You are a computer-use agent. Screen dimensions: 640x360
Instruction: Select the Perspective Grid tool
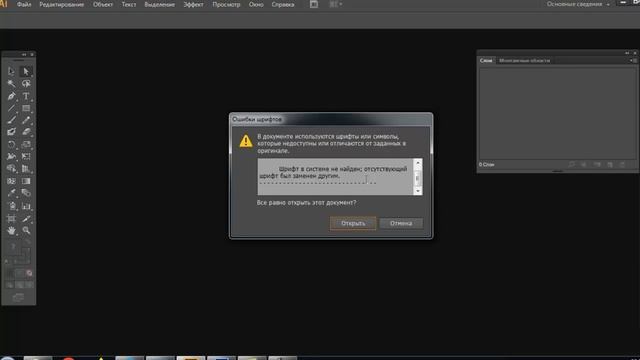(x=26, y=169)
